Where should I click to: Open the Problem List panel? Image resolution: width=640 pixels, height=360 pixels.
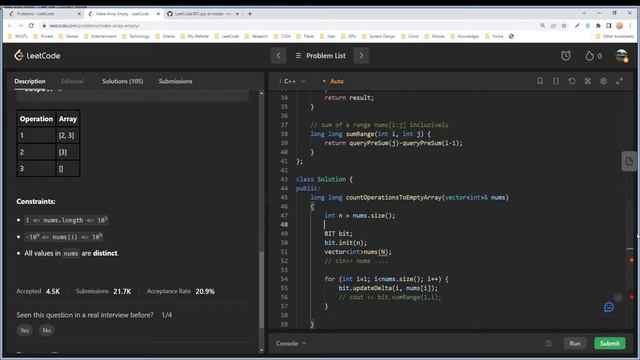point(321,56)
